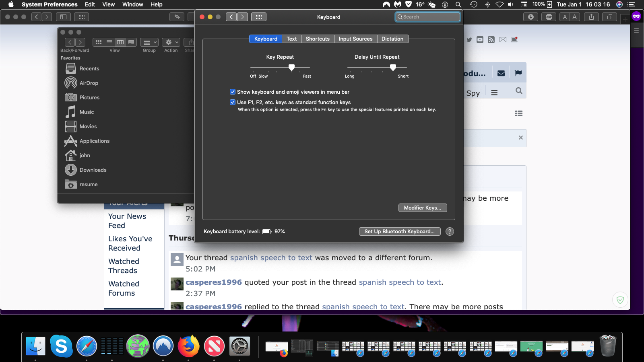
Task: Open forum hamburger menu next to Spy
Action: click(494, 93)
